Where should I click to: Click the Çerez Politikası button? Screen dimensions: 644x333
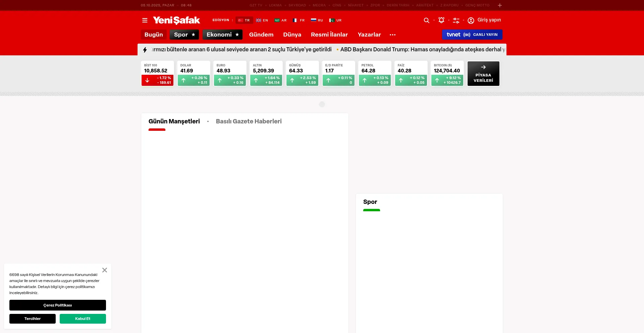tap(58, 305)
